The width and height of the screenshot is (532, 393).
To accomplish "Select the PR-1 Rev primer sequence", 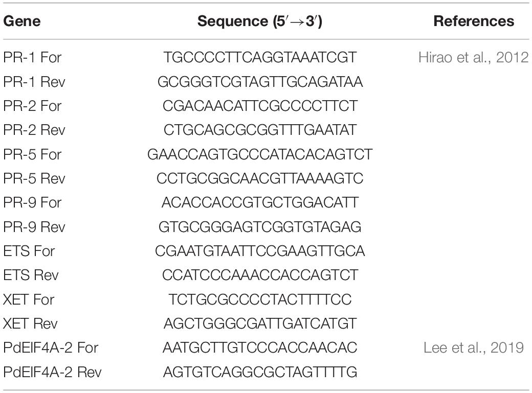I will 260,82.
